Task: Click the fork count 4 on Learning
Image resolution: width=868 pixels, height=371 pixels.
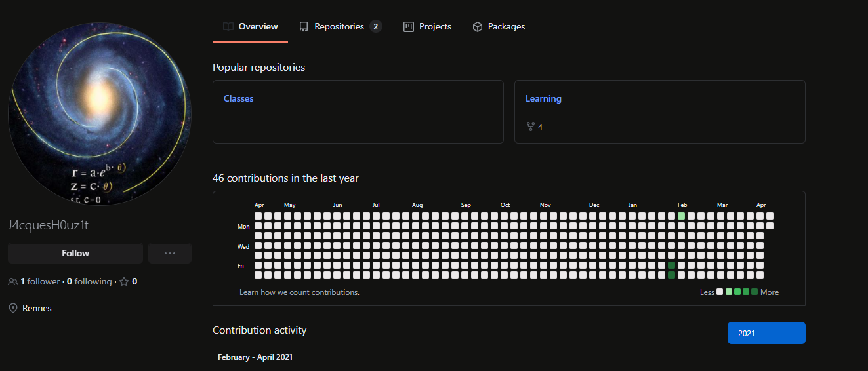Action: tap(540, 127)
